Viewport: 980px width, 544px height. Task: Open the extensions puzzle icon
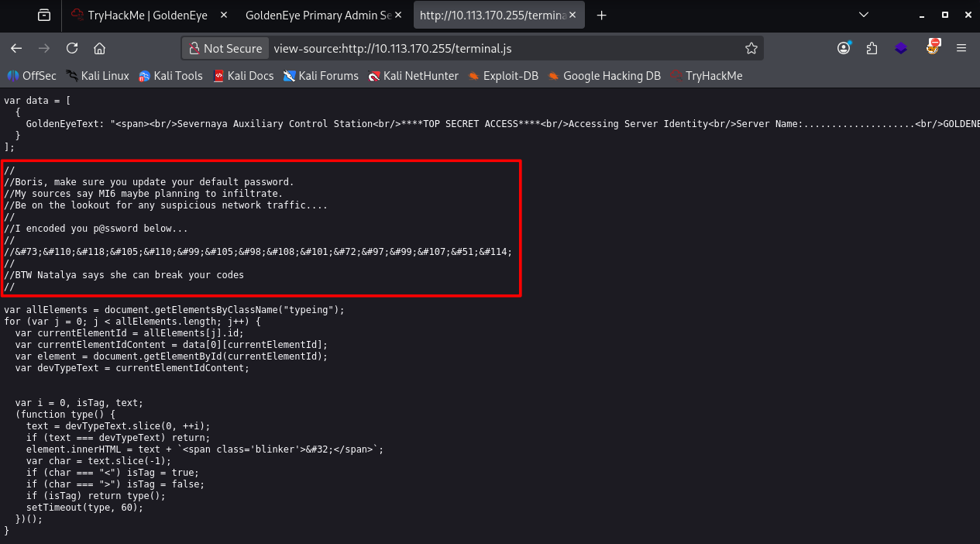pyautogui.click(x=872, y=48)
